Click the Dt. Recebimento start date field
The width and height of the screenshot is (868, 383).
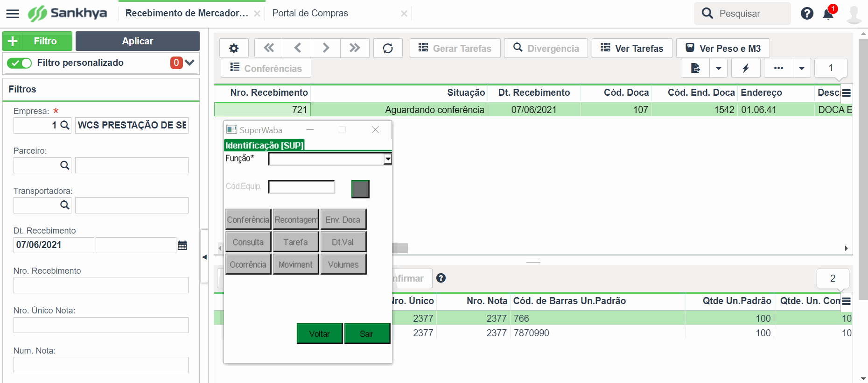[54, 245]
